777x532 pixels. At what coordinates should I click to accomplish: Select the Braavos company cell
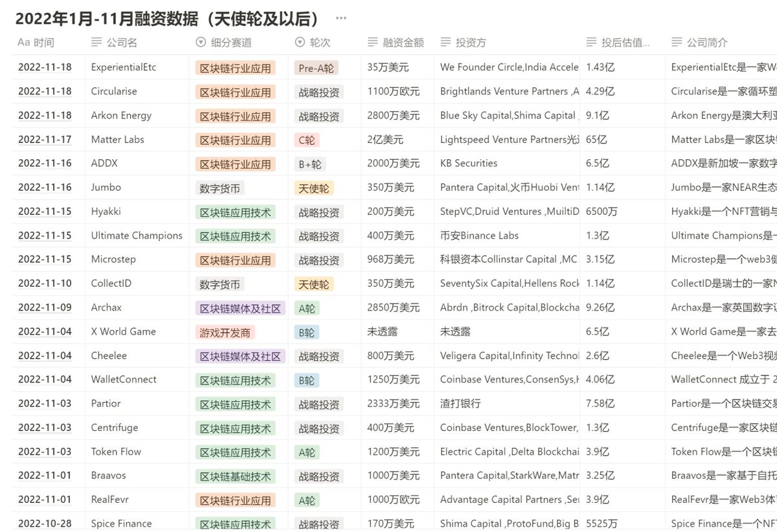(109, 474)
